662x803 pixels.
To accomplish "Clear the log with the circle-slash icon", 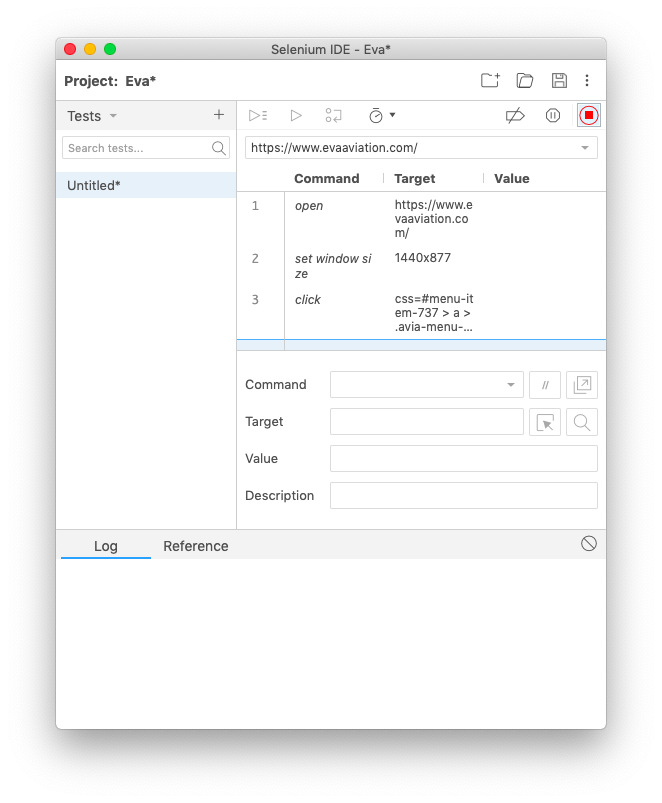I will pos(589,543).
